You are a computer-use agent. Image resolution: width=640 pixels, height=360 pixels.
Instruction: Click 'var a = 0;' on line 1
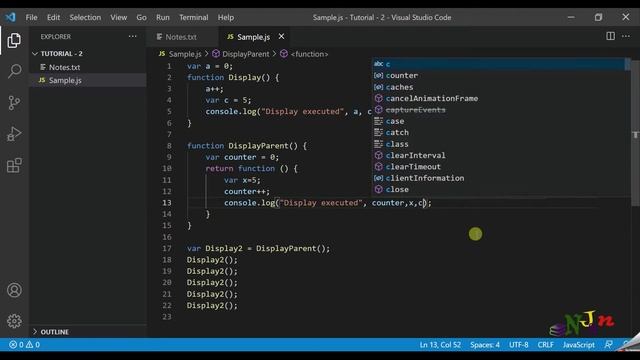pos(210,66)
